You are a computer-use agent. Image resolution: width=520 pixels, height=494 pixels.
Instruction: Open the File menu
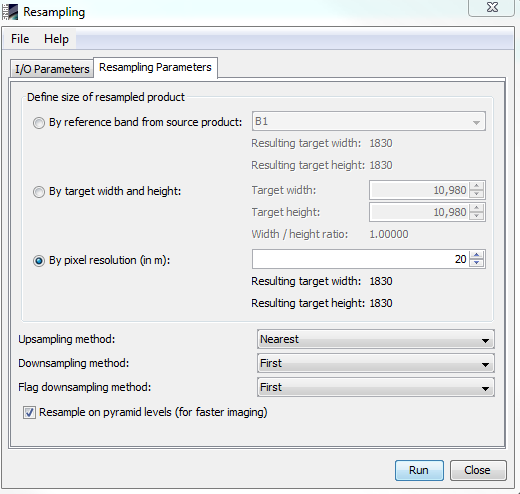[x=20, y=39]
